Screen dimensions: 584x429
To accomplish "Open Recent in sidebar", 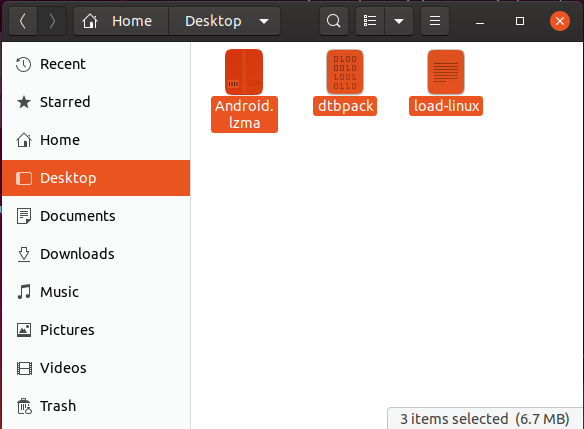I will [96, 64].
